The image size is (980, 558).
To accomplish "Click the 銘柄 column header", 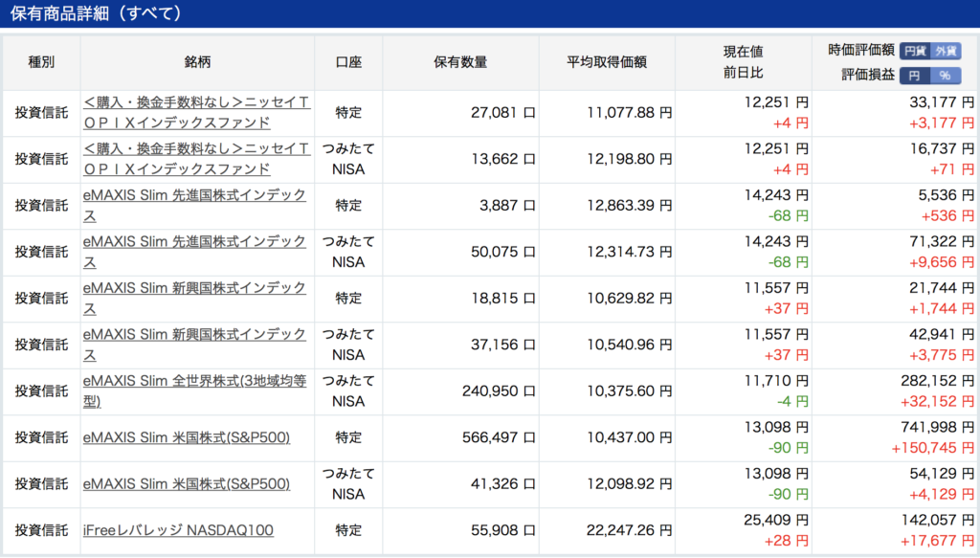I will click(x=197, y=62).
